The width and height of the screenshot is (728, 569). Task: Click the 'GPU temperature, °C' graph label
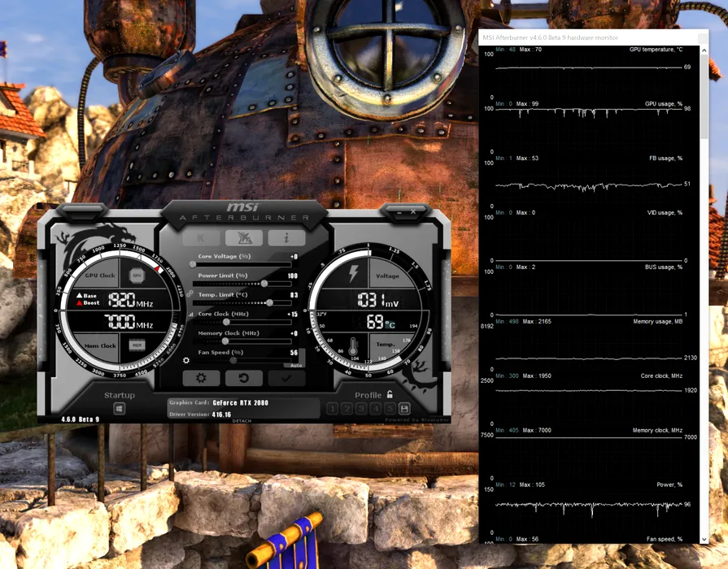656,50
